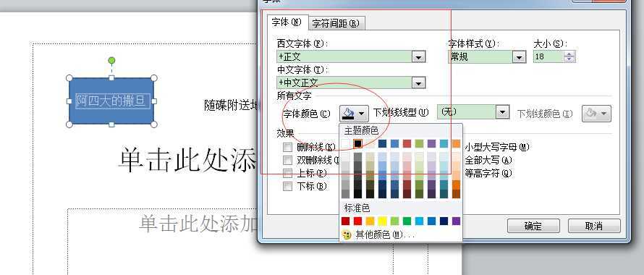Viewport: 644px width, 275px height.
Task: Expand the 下划线线型 underline style dropdown arrow
Action: click(x=502, y=112)
